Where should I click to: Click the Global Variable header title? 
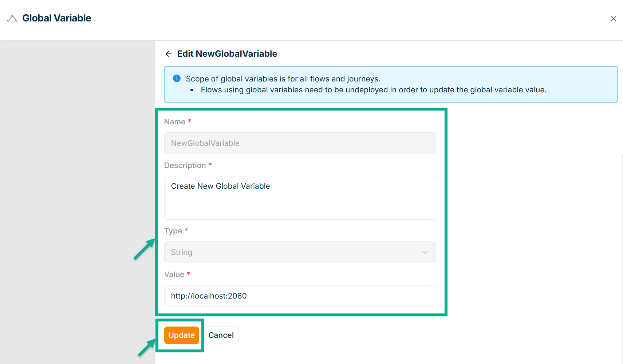pos(57,18)
